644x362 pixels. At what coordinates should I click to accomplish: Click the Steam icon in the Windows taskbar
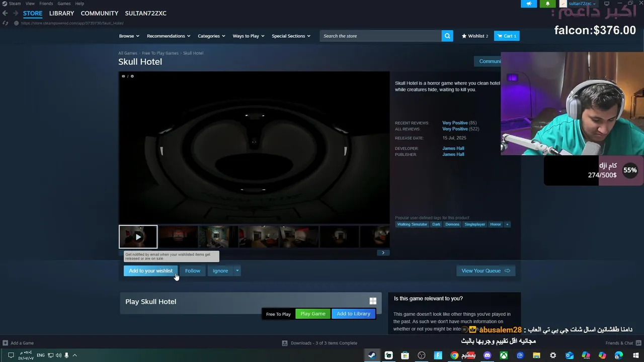click(371, 355)
